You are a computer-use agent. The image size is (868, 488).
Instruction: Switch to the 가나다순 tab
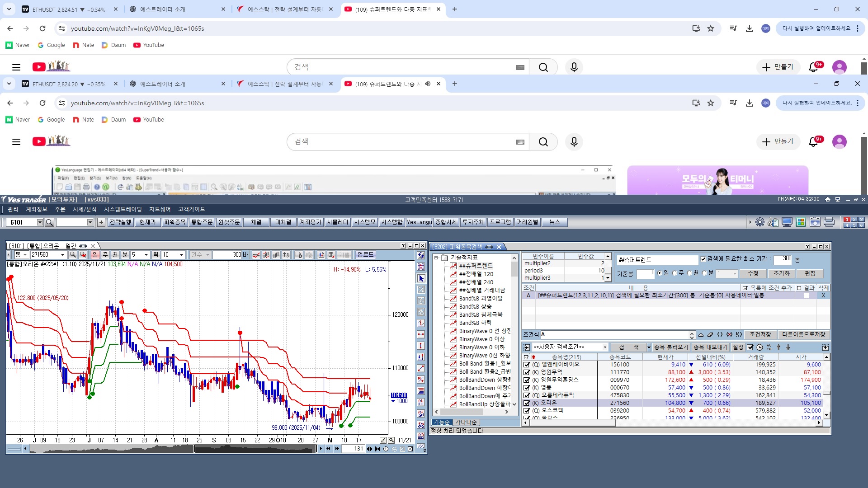pos(466,422)
